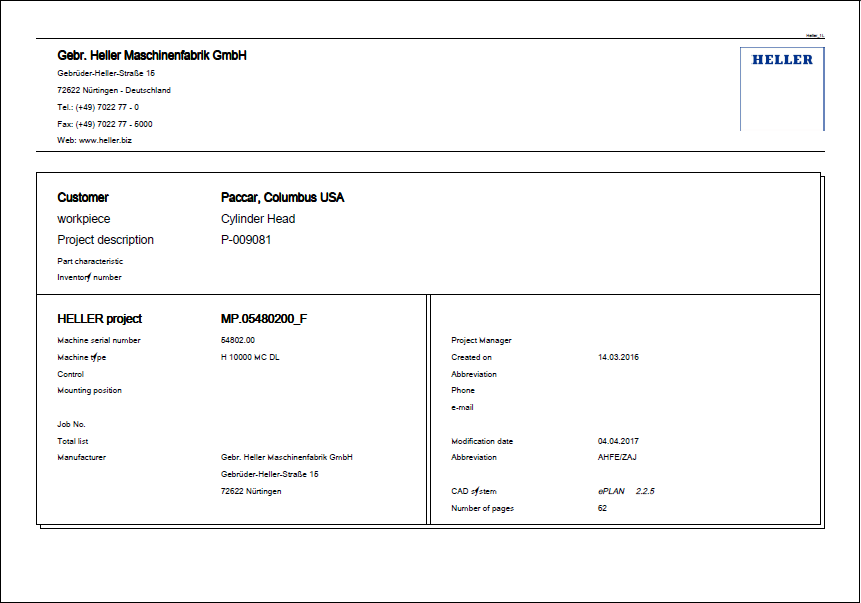This screenshot has width=861, height=603.
Task: Select the manufacturer name Gebr. Heller Maschinenfabrik GmbH
Action: pos(287,457)
